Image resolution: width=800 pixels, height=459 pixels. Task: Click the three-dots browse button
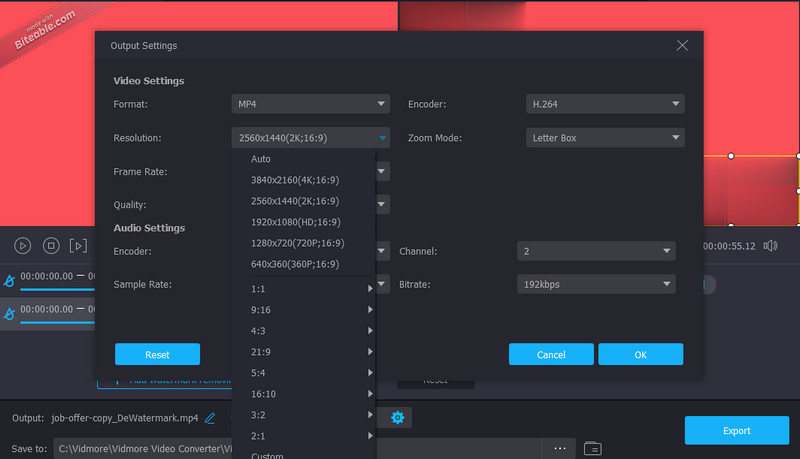(x=559, y=448)
